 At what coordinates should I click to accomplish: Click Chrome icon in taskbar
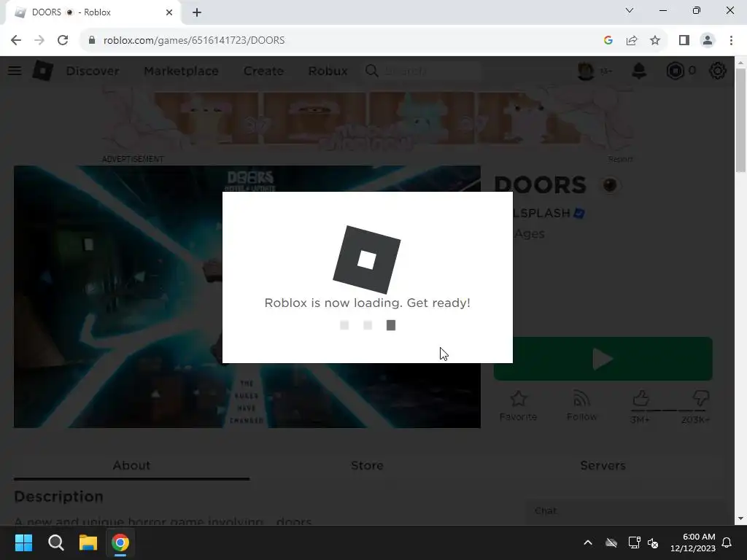pyautogui.click(x=120, y=542)
